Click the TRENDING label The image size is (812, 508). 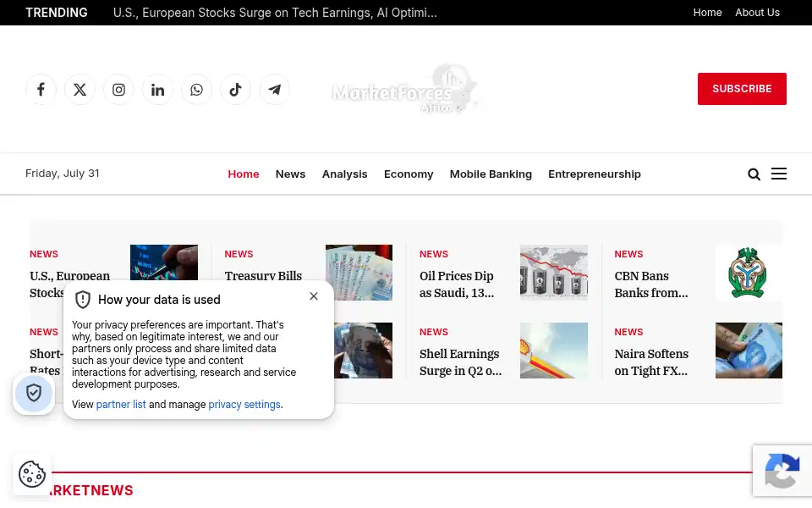[57, 13]
